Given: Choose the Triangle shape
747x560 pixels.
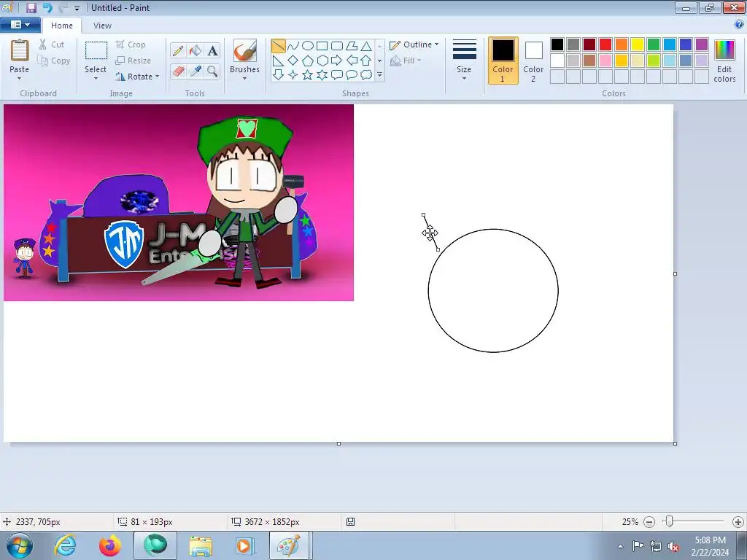Looking at the screenshot, I should (x=366, y=46).
